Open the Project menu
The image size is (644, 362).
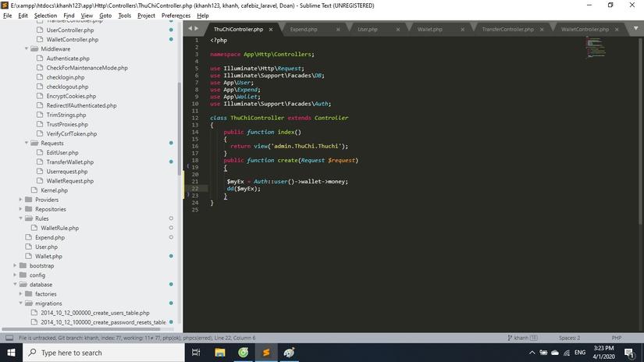pyautogui.click(x=146, y=16)
